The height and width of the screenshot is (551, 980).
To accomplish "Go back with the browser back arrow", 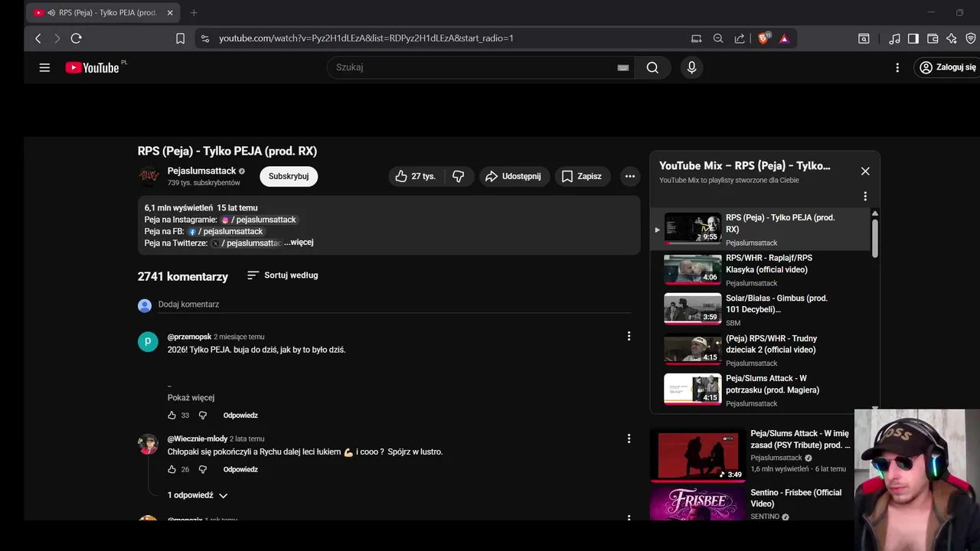I will coord(38,38).
